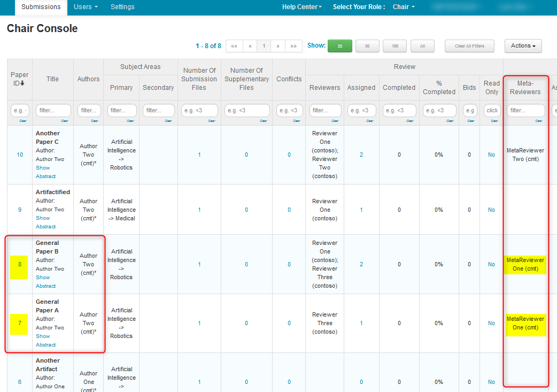The image size is (557, 392).
Task: Select MetaReviewer One cell for General Paper A
Action: click(525, 324)
